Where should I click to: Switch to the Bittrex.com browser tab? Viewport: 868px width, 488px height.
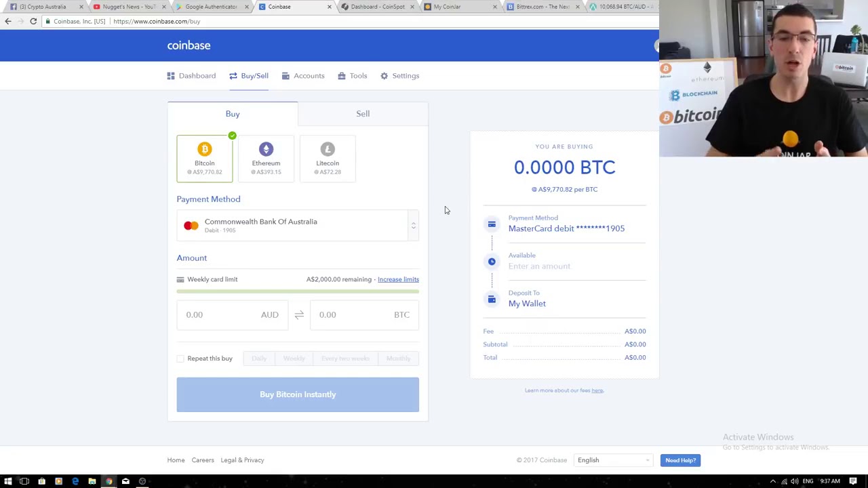point(542,7)
